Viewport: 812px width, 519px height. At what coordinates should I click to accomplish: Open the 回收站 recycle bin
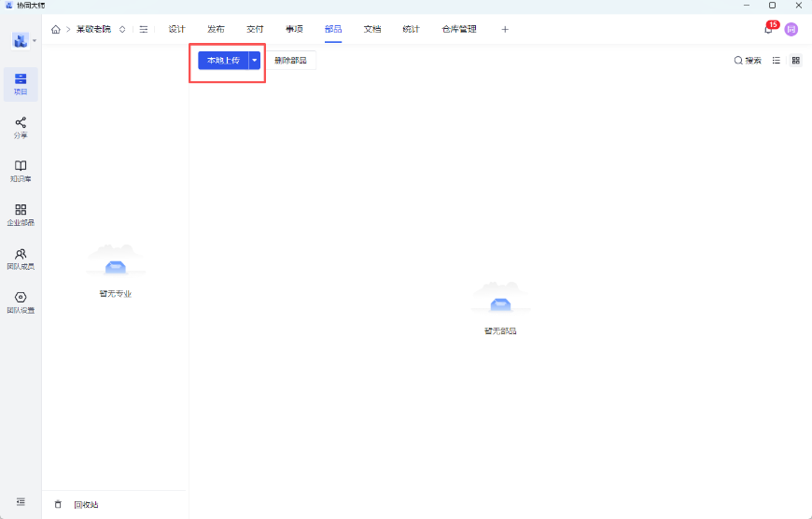pos(85,504)
